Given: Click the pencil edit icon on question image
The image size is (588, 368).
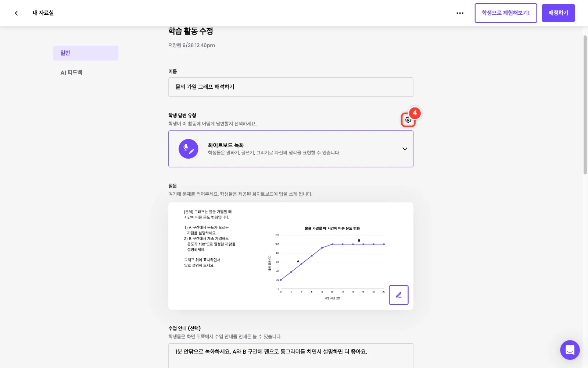Looking at the screenshot, I should pos(399,295).
